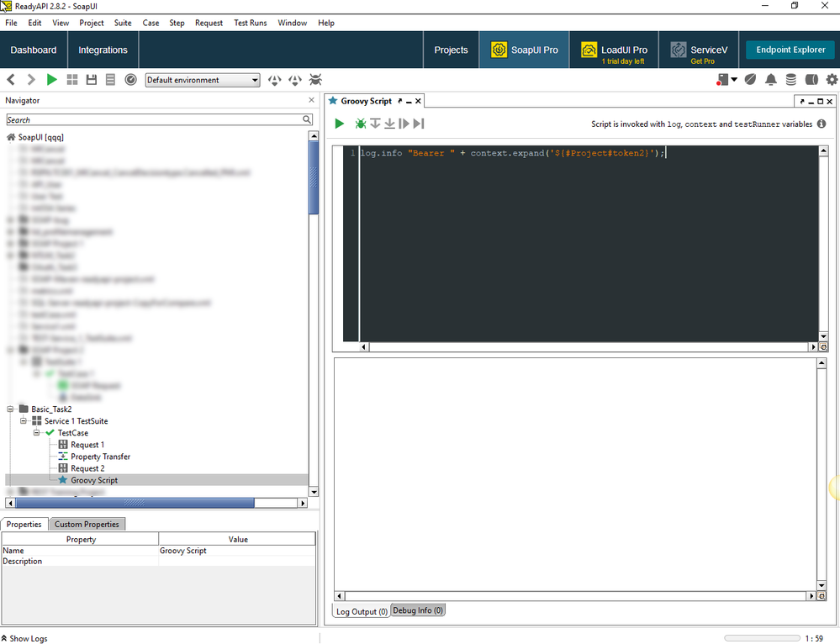Switch to the Debug Info tab

(418, 610)
